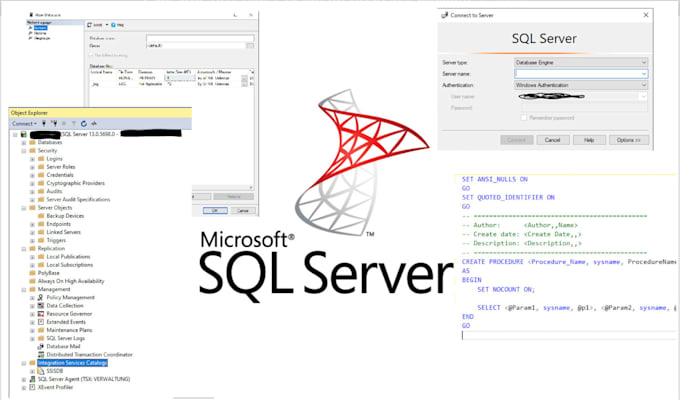Click SQL Server Agent icon
This screenshot has height=400, width=680.
pos(32,379)
